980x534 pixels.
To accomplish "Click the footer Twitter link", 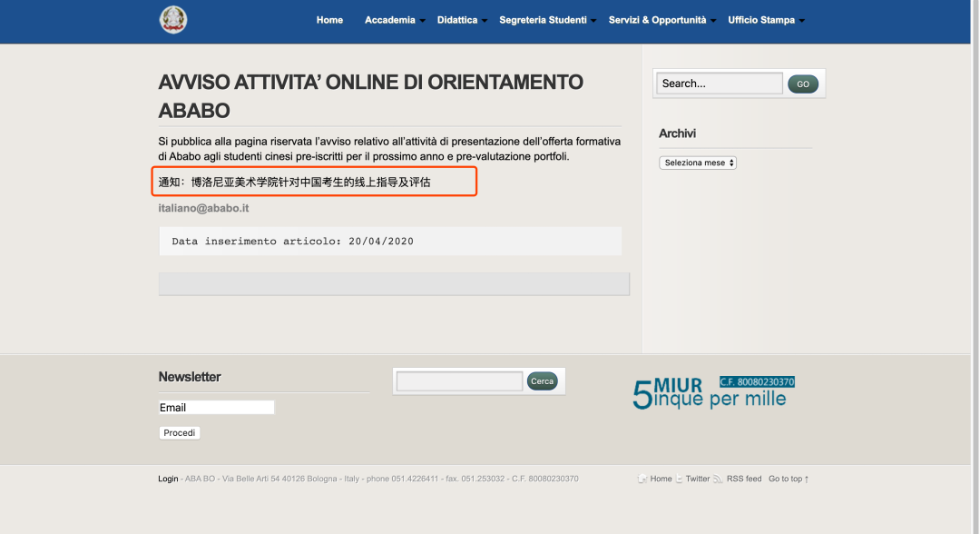I will [698, 479].
